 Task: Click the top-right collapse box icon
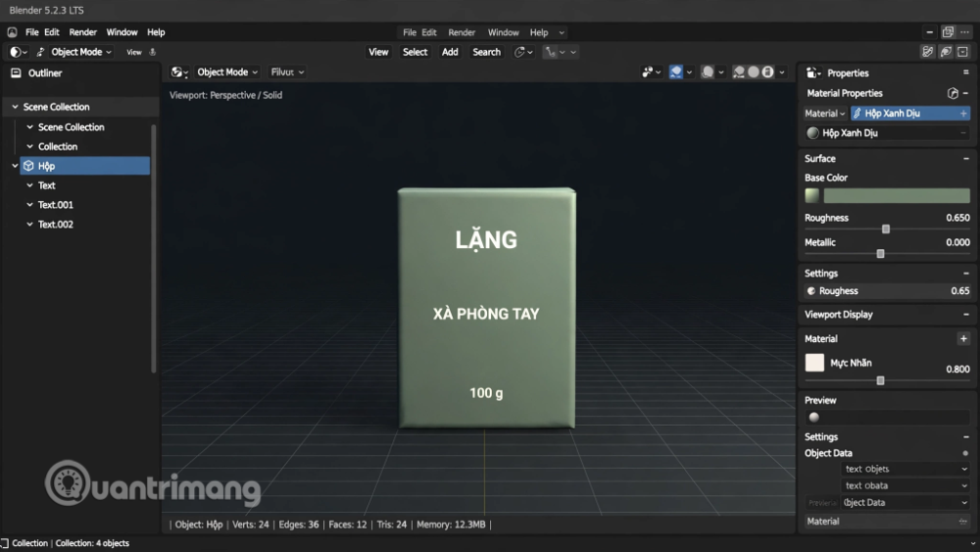[x=962, y=52]
